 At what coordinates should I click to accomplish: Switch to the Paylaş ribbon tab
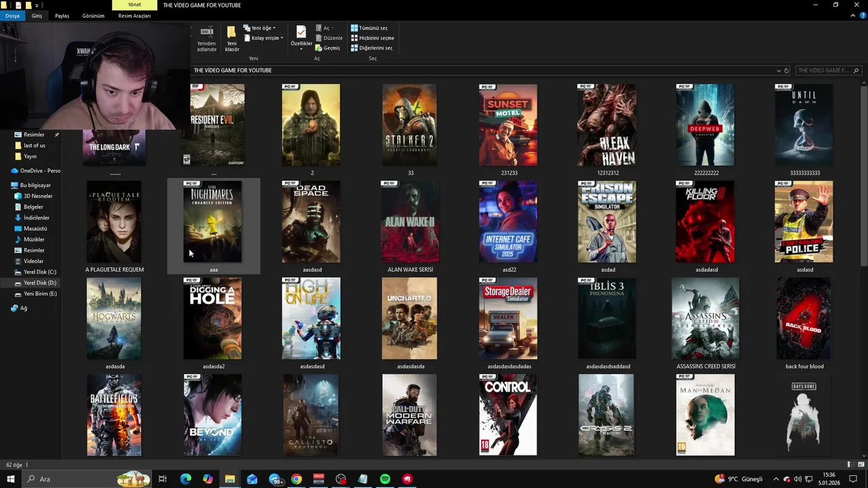point(62,16)
